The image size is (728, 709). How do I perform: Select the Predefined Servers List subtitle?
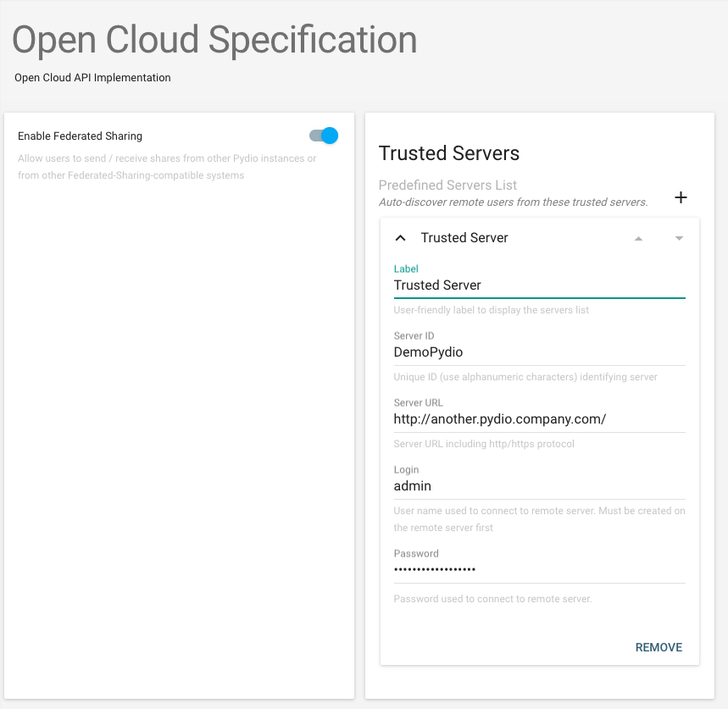tap(447, 186)
